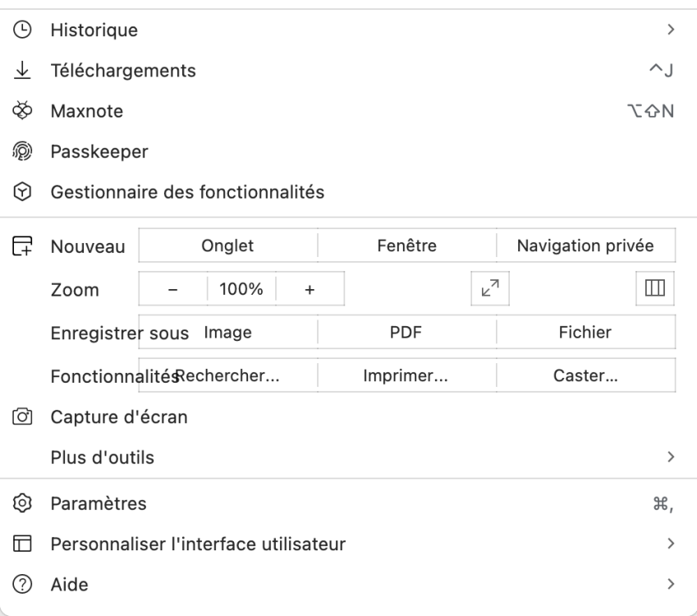The image size is (697, 616).
Task: Click the Aide question mark icon
Action: pyautogui.click(x=22, y=585)
